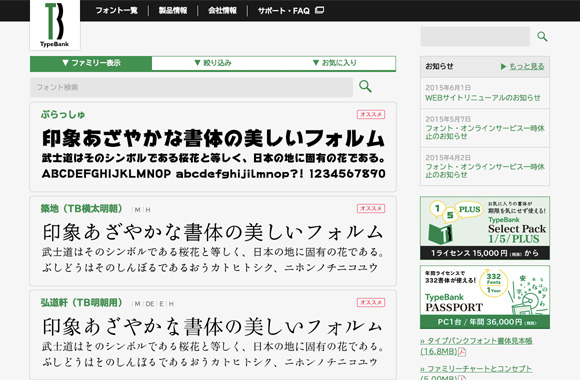This screenshot has height=380, width=580.
Task: Click the PDF icon next to タイプバンクフォント書体見本帳
Action: (x=462, y=352)
